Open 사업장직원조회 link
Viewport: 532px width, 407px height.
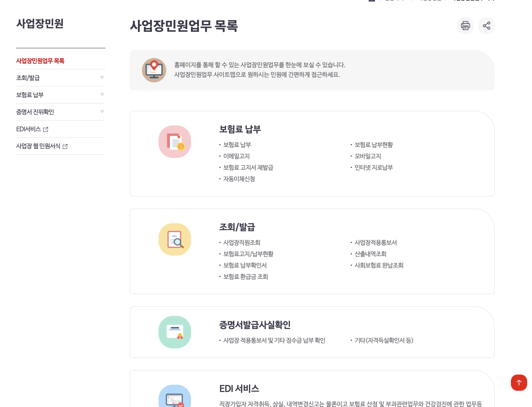[241, 242]
